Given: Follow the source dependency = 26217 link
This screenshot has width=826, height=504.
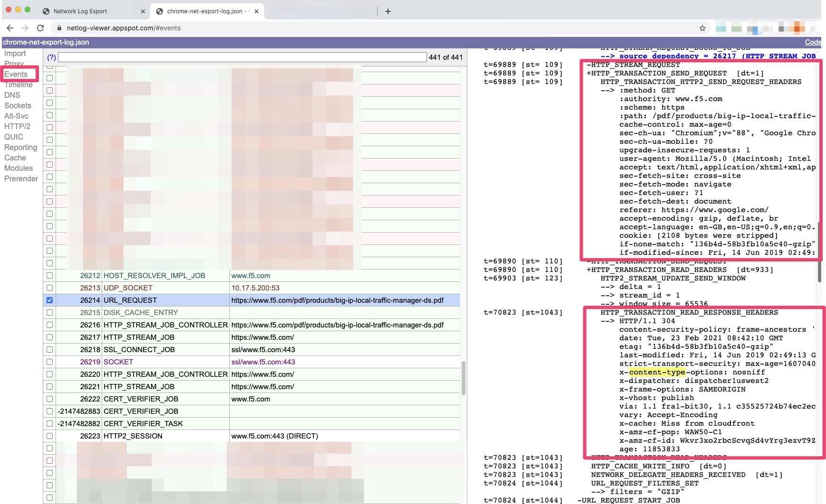Looking at the screenshot, I should (x=708, y=56).
